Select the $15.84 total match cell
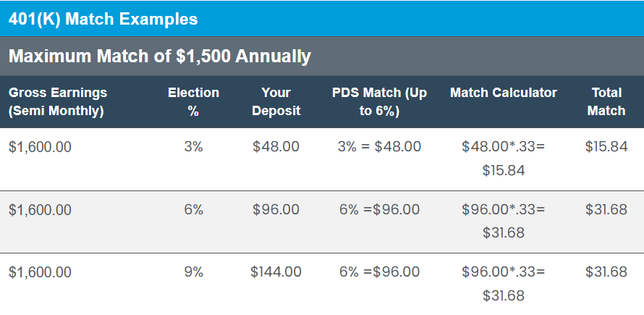The width and height of the screenshot is (644, 315). tap(606, 147)
